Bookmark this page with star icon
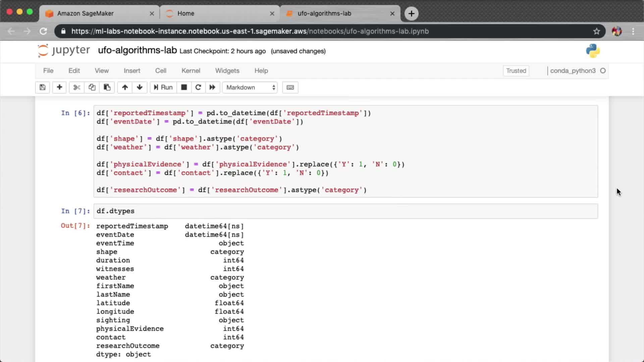This screenshot has width=644, height=362. click(x=596, y=31)
